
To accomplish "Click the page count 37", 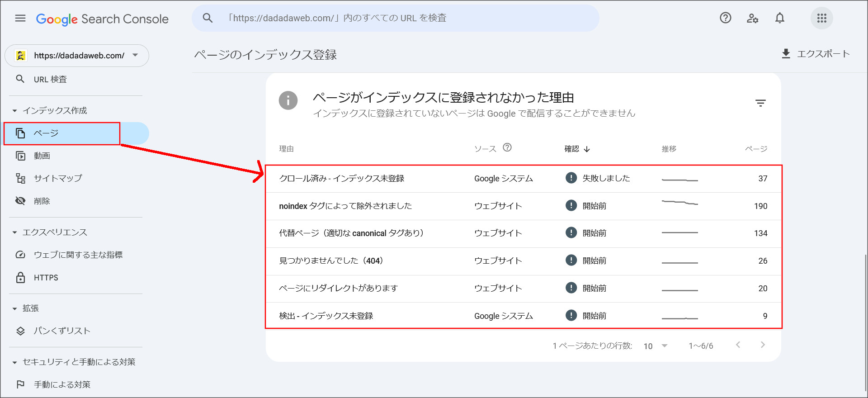I will [x=763, y=179].
